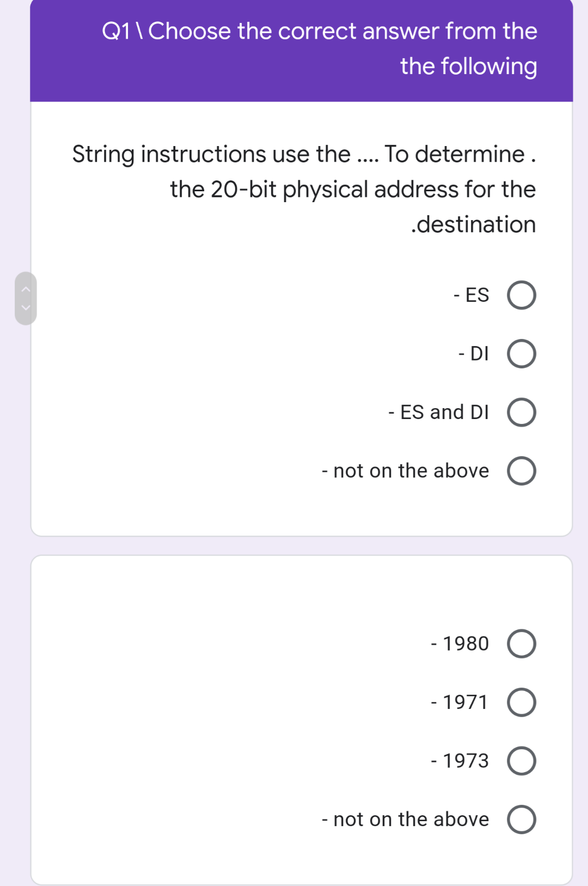The height and width of the screenshot is (886, 588).
Task: Choose the 1971 radio button
Action: point(521,702)
